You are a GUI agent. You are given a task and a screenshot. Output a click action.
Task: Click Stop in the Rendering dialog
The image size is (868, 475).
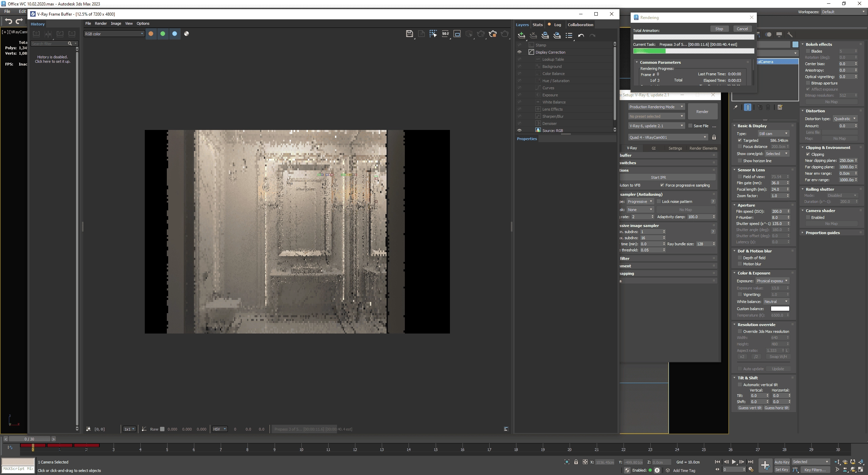(719, 29)
